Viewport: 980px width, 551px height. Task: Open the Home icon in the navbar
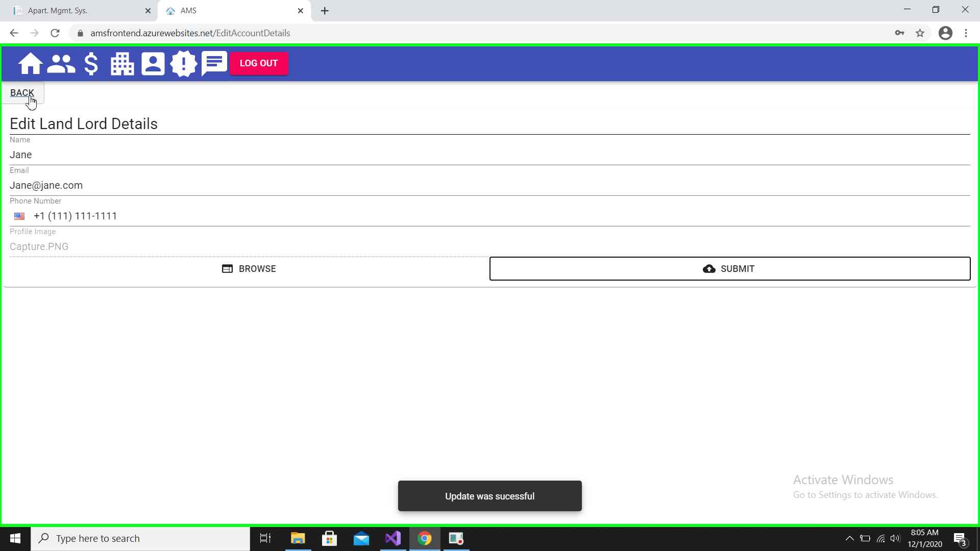pyautogui.click(x=30, y=64)
